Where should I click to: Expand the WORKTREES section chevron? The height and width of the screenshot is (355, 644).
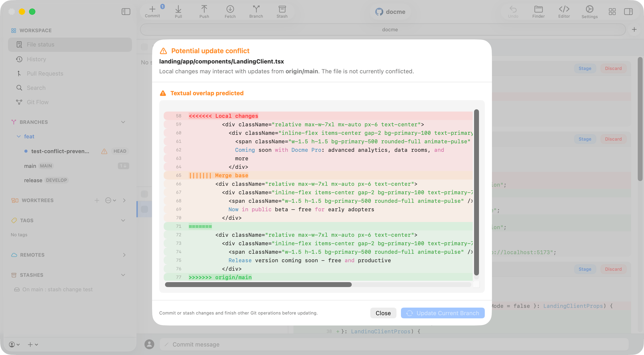click(124, 200)
